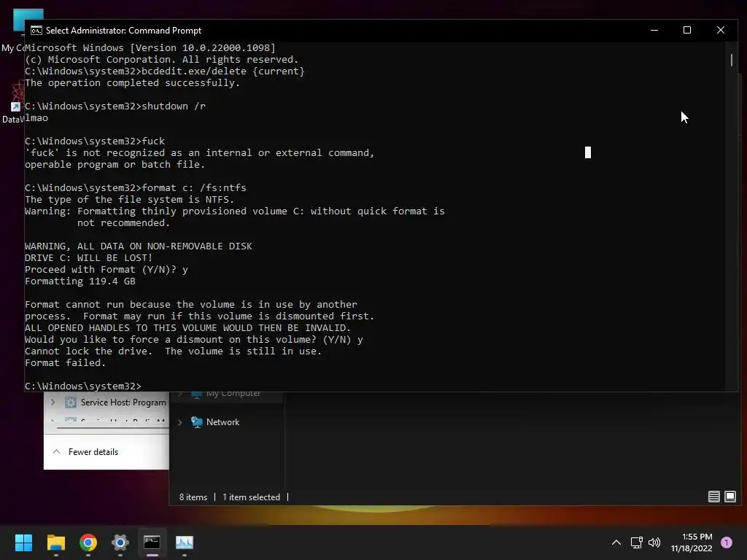The height and width of the screenshot is (560, 747).
Task: Expand the Service Host: Program row
Action: coord(53,402)
